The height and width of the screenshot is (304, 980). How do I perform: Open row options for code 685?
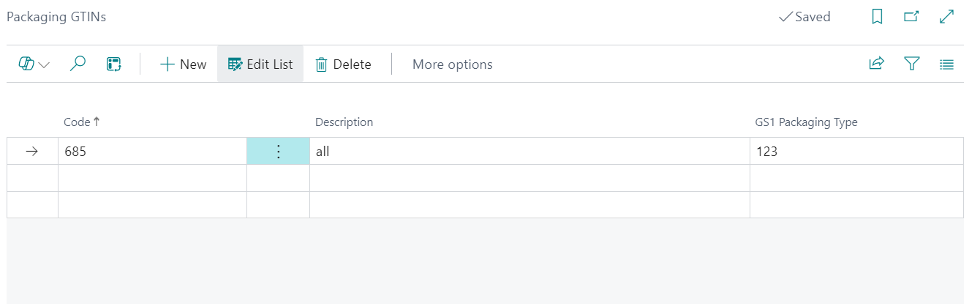[x=278, y=152]
